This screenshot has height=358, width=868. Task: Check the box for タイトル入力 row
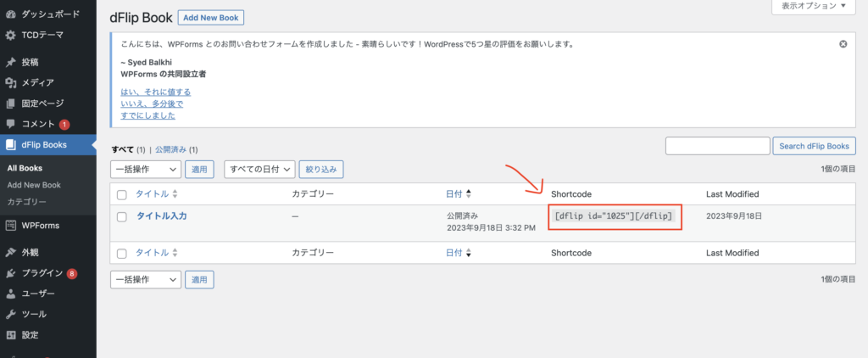(122, 216)
